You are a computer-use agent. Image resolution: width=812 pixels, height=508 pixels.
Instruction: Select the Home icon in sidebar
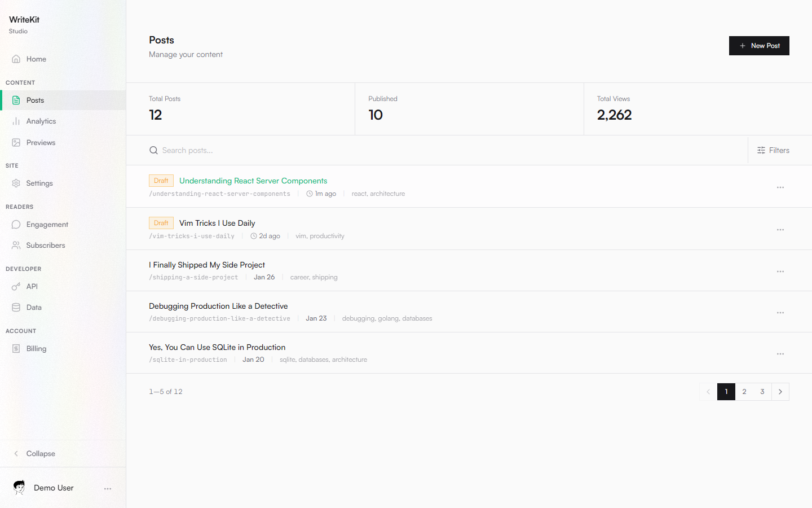click(x=17, y=59)
